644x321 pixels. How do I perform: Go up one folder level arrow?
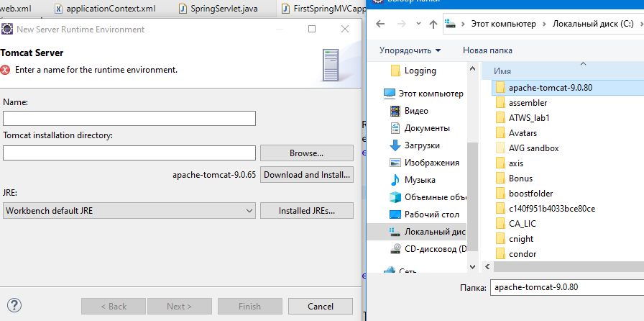pyautogui.click(x=433, y=24)
